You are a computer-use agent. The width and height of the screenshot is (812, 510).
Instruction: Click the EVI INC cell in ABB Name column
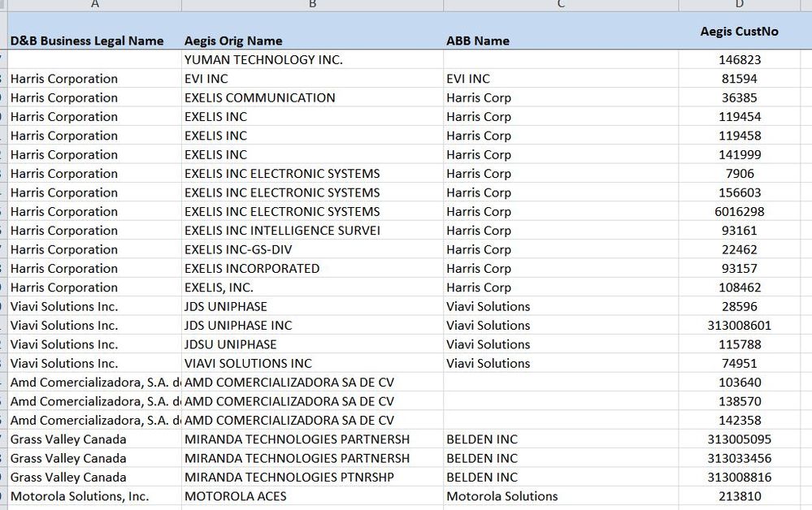[561, 79]
